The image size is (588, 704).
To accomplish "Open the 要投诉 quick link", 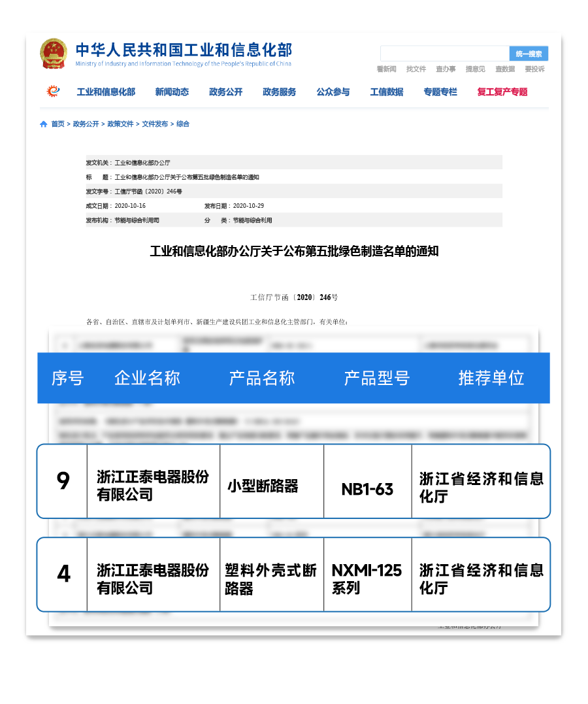I will pyautogui.click(x=534, y=69).
